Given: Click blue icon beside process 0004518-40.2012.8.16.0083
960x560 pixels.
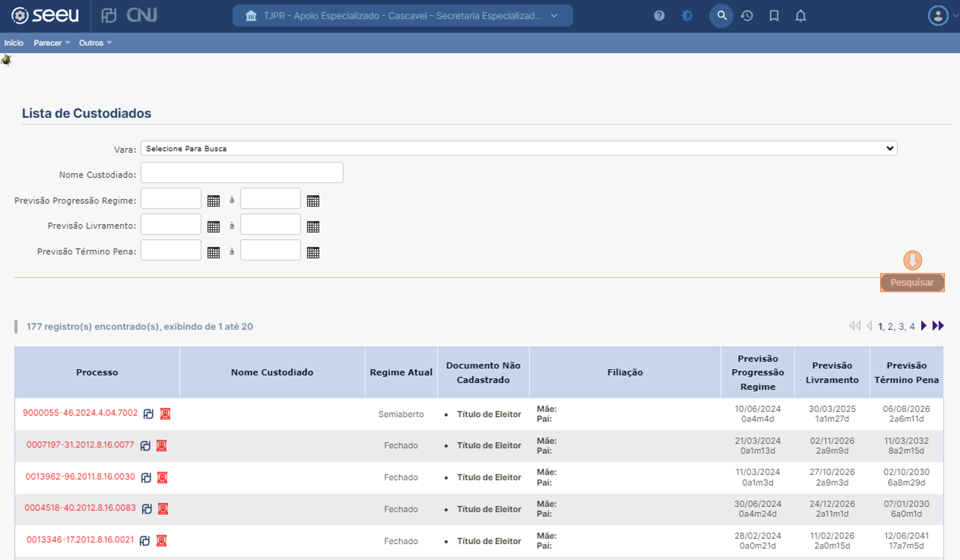Looking at the screenshot, I should (x=147, y=509).
